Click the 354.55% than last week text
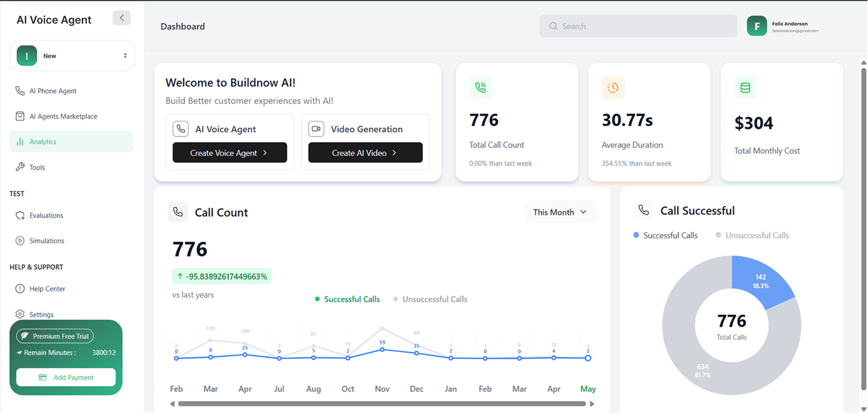 (637, 164)
